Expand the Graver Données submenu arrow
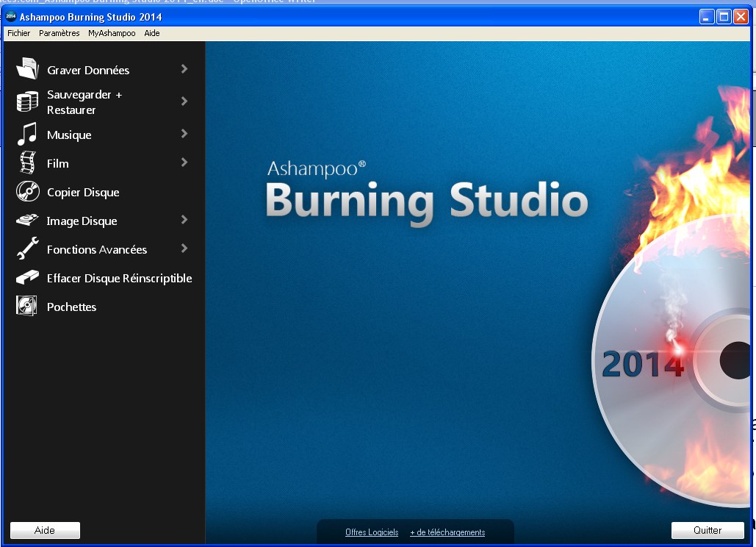756x547 pixels. tap(184, 69)
